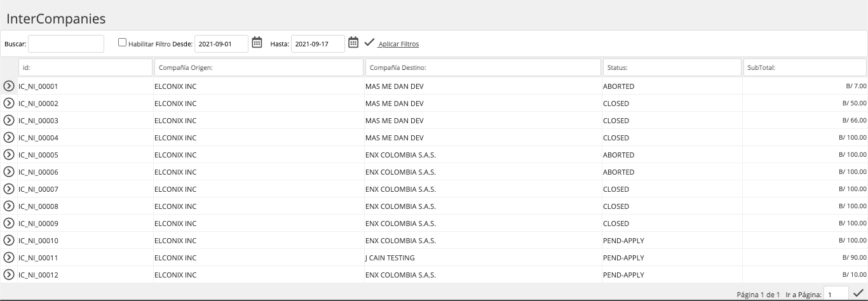
Task: Expand row IC_NI_00011 details
Action: pos(9,257)
